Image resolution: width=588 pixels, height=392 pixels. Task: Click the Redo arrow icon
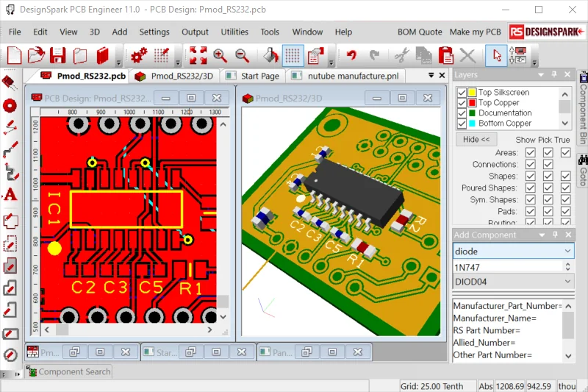point(374,55)
